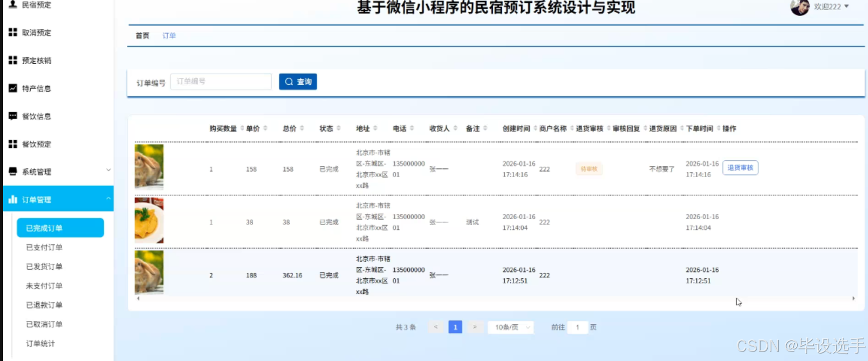Viewport: 868px width, 361px height.
Task: Go to 首页 breadcrumb link
Action: [142, 36]
